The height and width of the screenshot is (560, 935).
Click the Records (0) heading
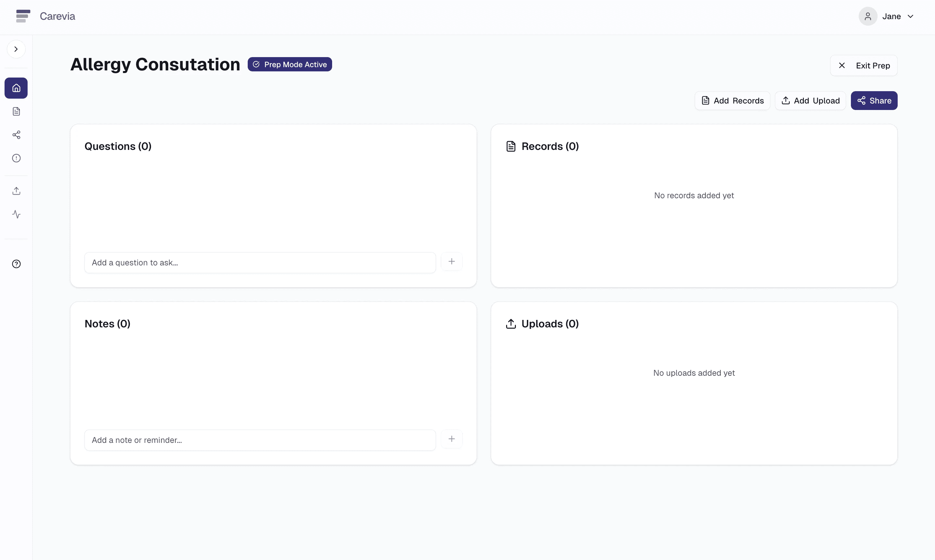coord(550,146)
